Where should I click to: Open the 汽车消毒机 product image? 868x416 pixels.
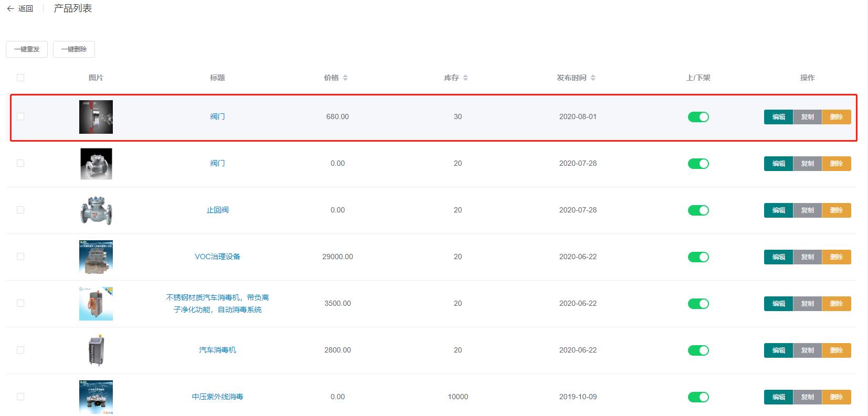96,350
